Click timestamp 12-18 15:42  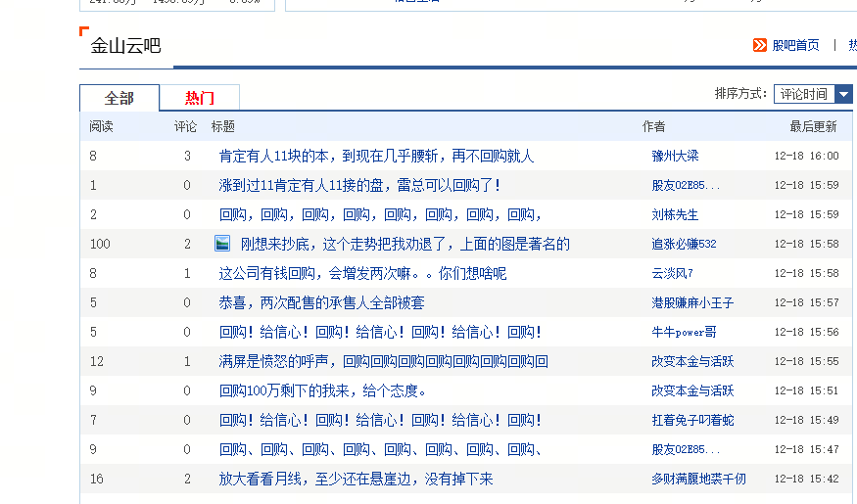(x=807, y=480)
